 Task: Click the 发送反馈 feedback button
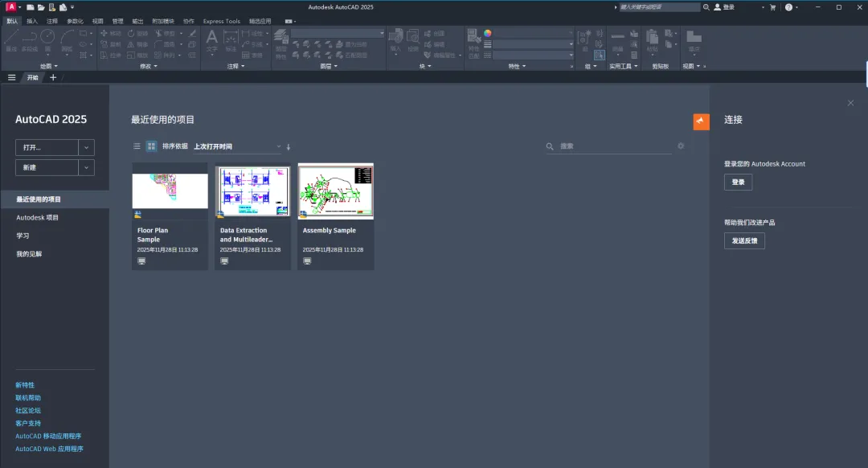tap(744, 241)
